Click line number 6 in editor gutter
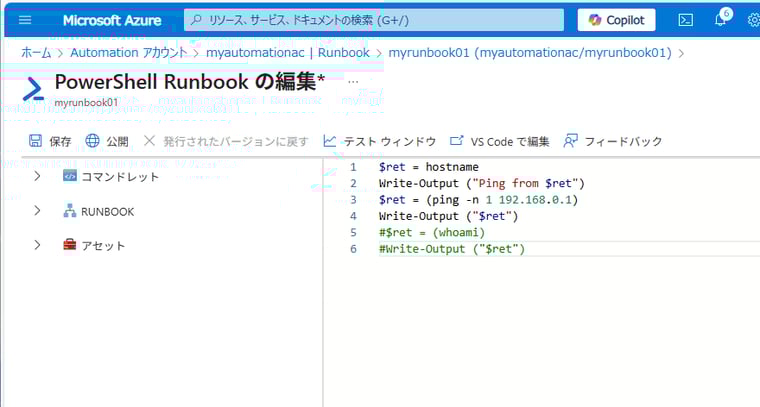Image resolution: width=760 pixels, height=407 pixels. pyautogui.click(x=353, y=249)
